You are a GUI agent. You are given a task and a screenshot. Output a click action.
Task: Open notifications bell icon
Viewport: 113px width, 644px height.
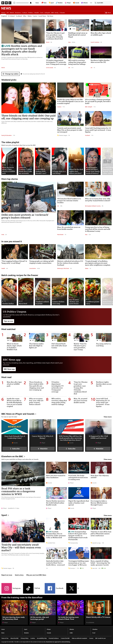31,3
